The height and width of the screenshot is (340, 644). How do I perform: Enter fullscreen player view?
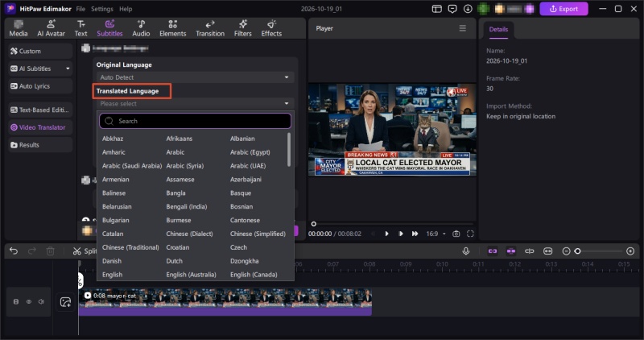470,234
